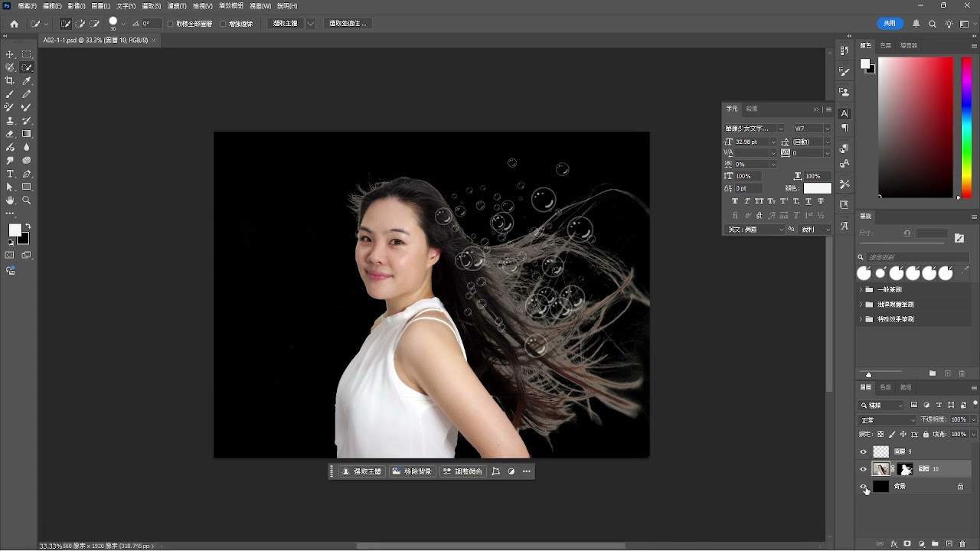Click Remove Background in contextual bar
980x551 pixels.
[413, 472]
